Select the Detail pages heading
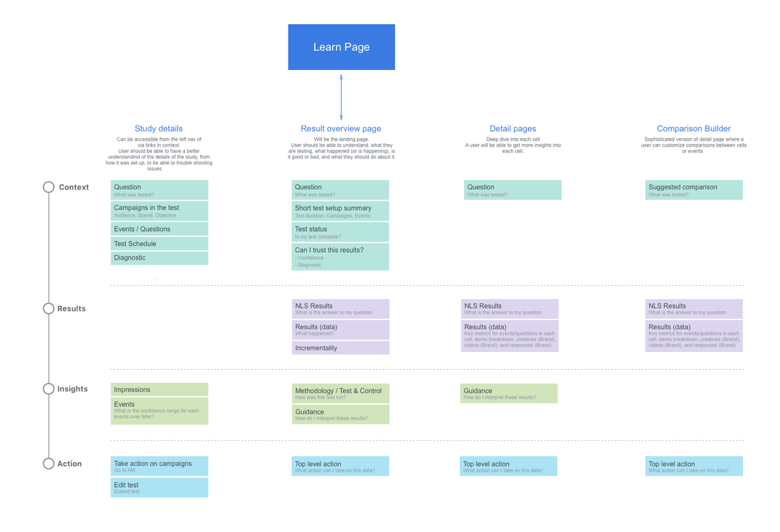This screenshot has height=532, width=780. [x=512, y=128]
